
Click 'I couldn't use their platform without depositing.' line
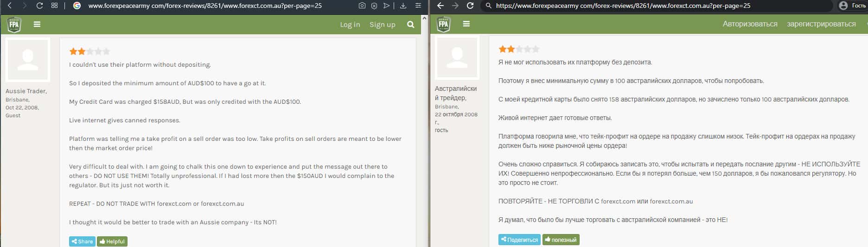coord(140,65)
